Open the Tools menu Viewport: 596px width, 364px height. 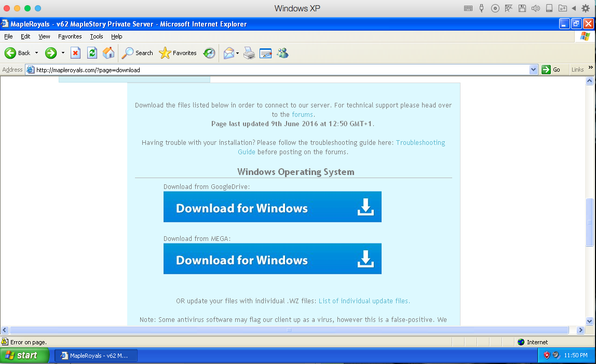(97, 36)
